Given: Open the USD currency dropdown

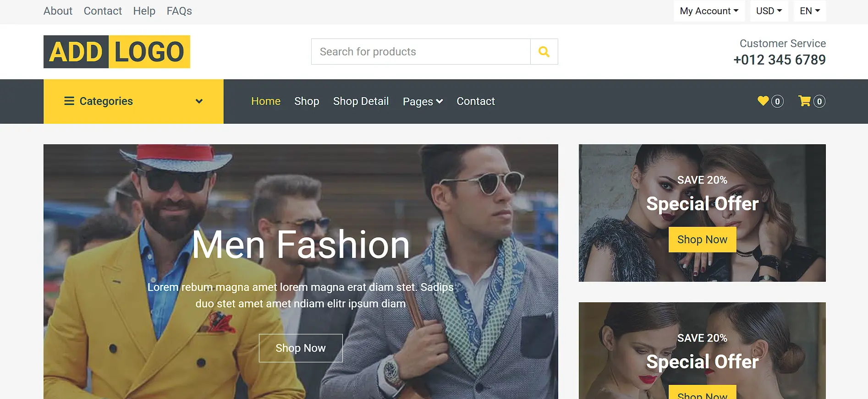Looking at the screenshot, I should tap(769, 11).
